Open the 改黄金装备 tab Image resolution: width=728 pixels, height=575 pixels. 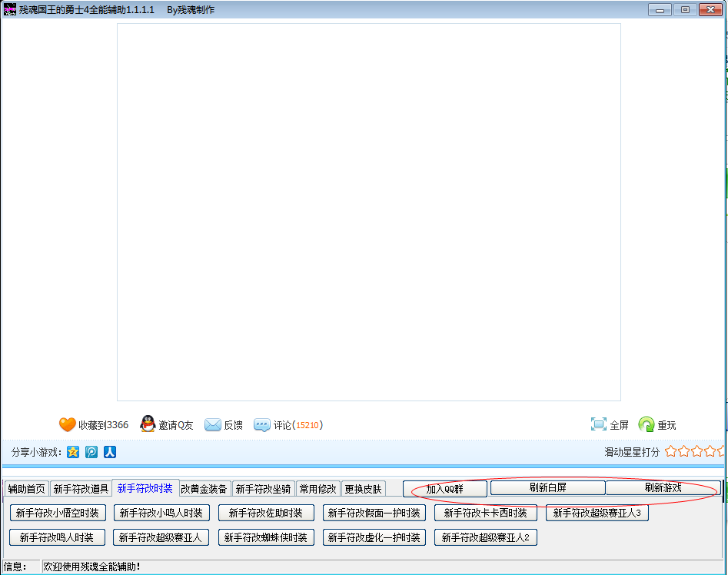204,489
